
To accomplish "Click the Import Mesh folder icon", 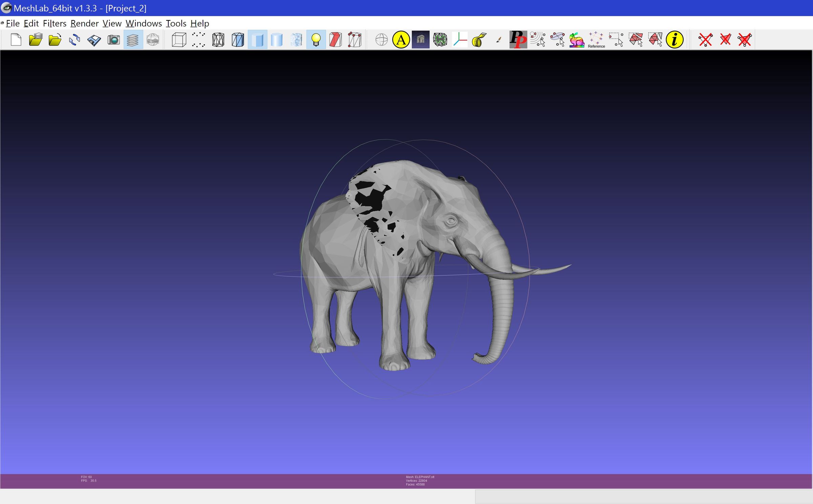I will coord(55,40).
